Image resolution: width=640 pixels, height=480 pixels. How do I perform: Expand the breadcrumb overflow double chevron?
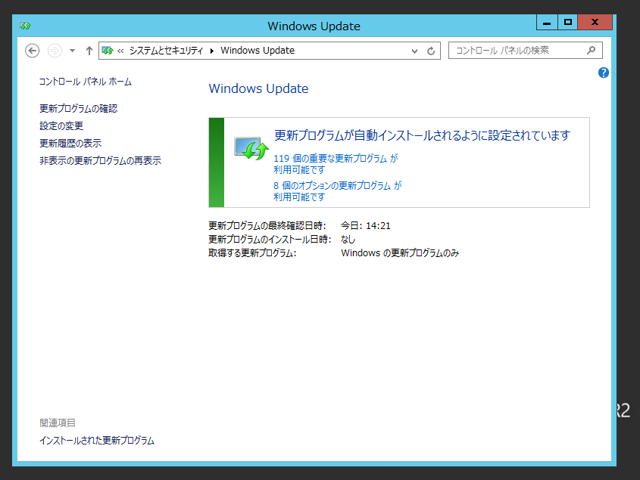point(120,51)
